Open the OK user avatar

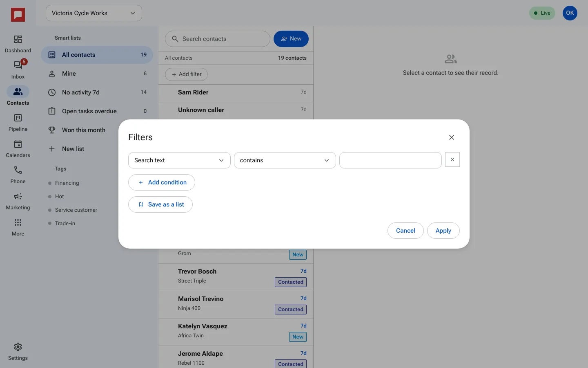pos(570,13)
